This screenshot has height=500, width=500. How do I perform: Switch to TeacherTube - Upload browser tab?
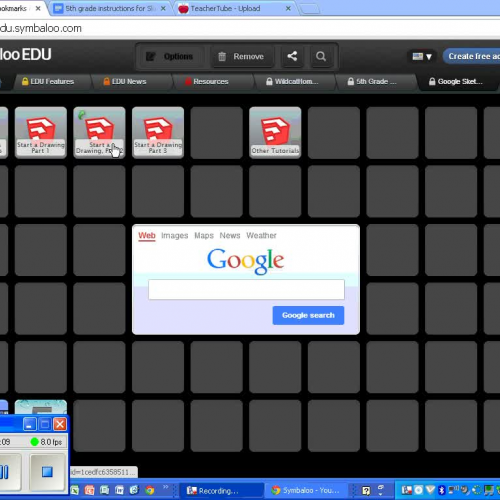point(233,8)
